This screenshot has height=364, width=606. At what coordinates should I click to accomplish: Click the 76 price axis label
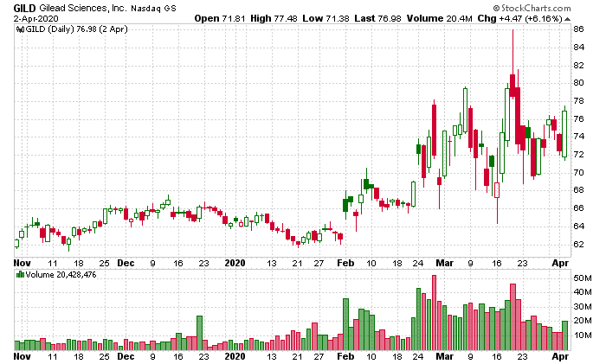pyautogui.click(x=578, y=119)
